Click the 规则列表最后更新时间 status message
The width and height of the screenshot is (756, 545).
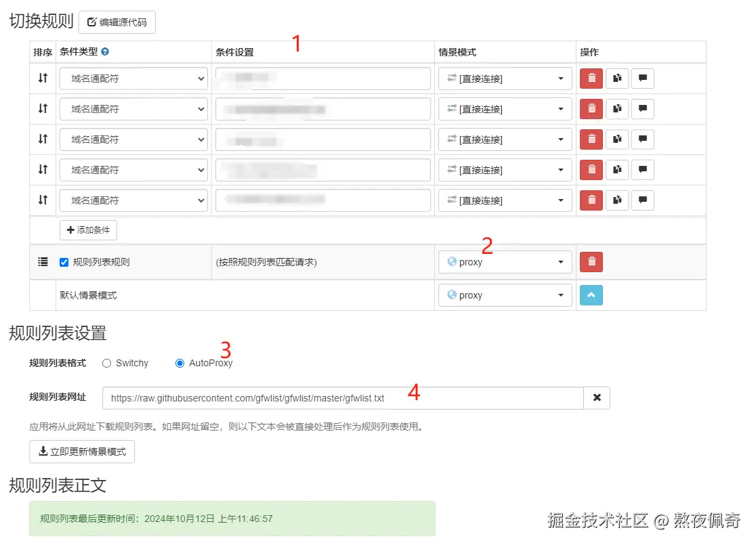pyautogui.click(x=232, y=519)
